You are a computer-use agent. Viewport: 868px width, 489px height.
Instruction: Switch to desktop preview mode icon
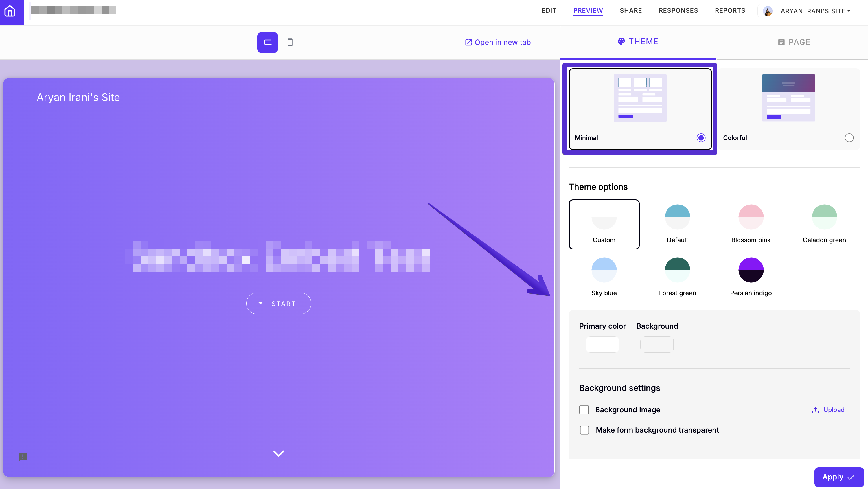[268, 43]
